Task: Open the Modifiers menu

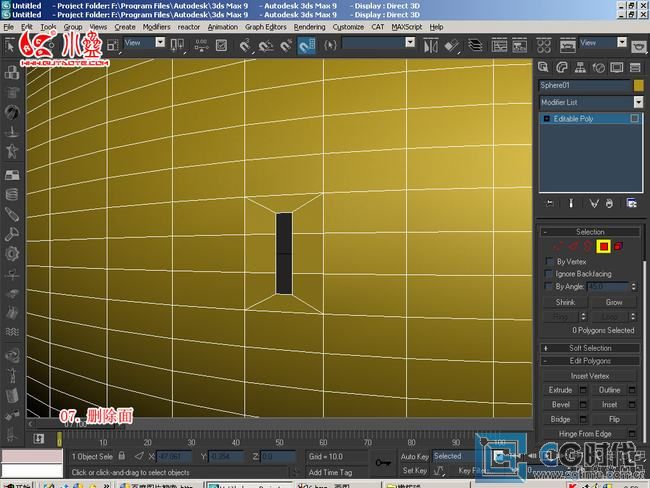Action: (x=156, y=27)
